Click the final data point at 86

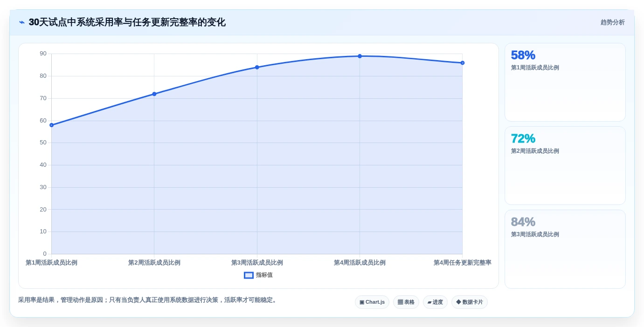(462, 63)
